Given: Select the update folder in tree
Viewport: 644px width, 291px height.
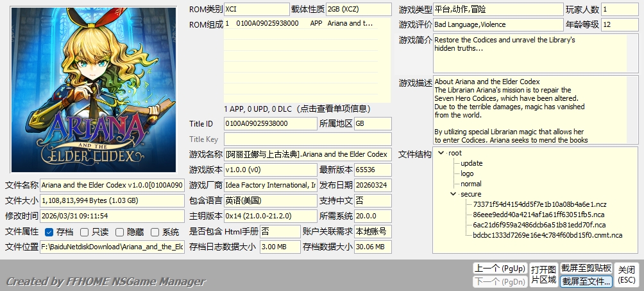Looking at the screenshot, I should click(471, 163).
